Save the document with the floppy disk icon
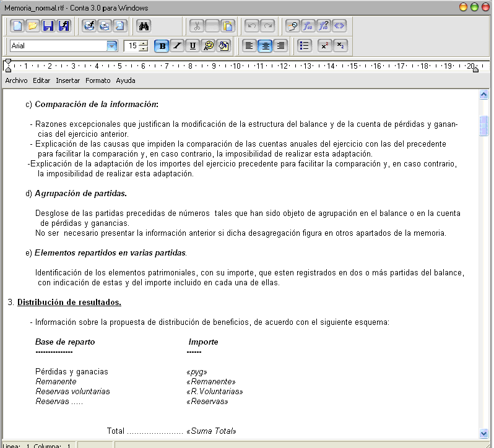This screenshot has height=448, width=494. (x=48, y=26)
